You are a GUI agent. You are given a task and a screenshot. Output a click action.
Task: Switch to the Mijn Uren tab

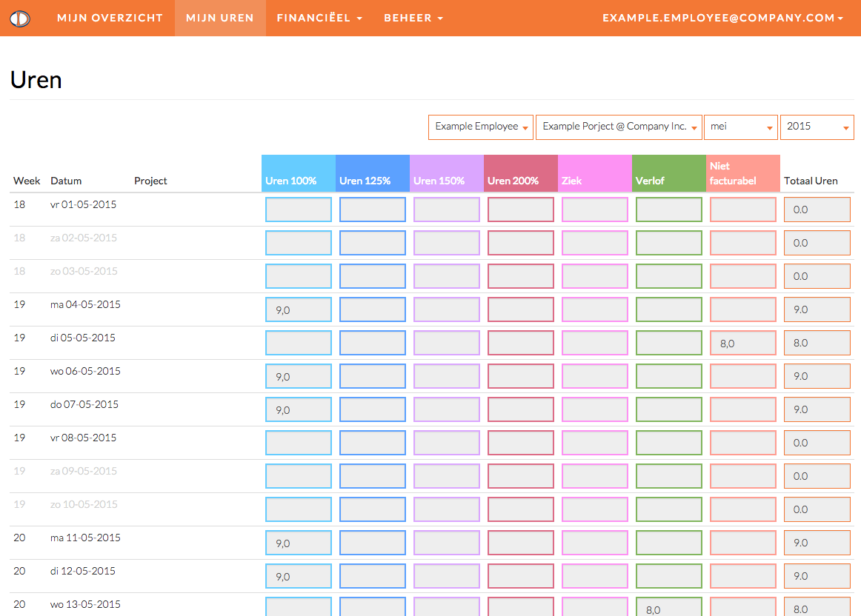tap(219, 18)
